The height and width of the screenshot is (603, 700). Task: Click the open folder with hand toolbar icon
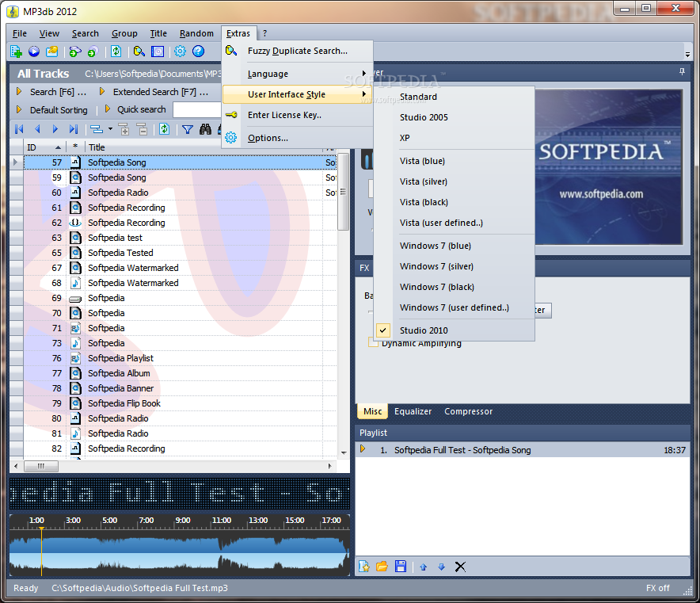(x=52, y=52)
